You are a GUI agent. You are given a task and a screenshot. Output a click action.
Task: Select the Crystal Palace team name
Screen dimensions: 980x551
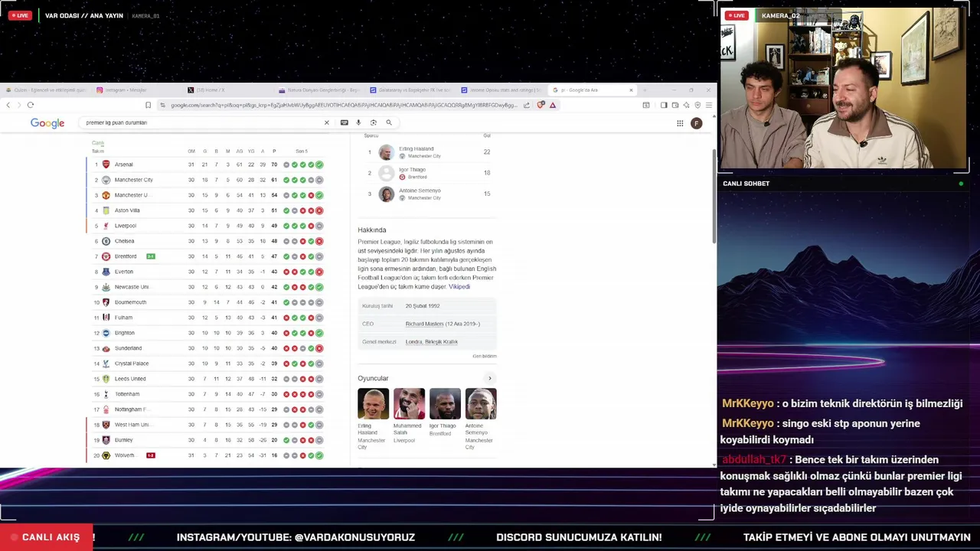pos(132,364)
